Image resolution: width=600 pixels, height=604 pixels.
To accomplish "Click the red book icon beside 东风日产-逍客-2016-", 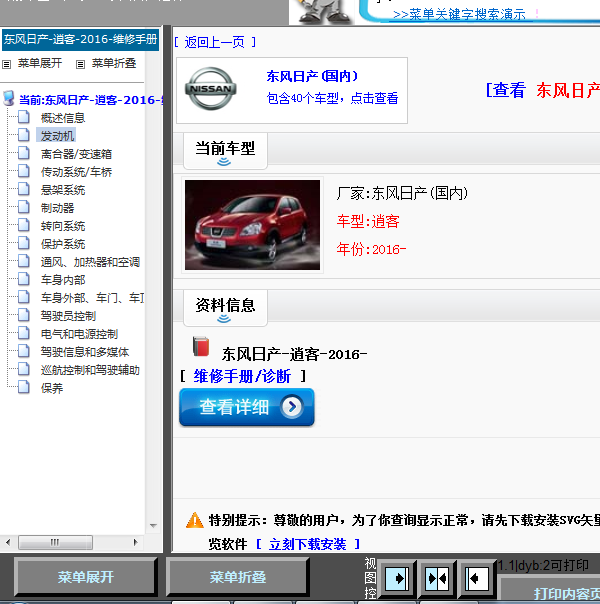I will point(201,346).
